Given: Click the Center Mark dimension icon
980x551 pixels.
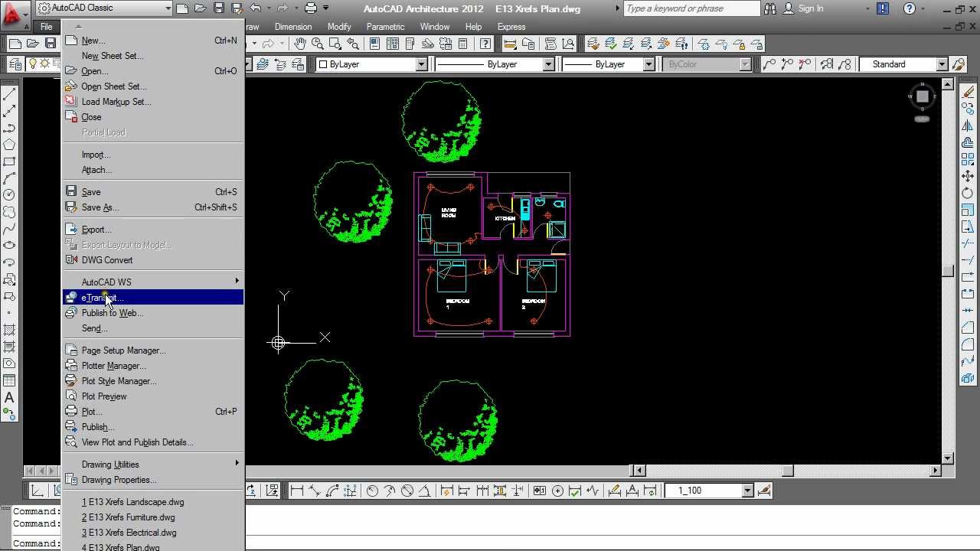Looking at the screenshot, I should click(557, 491).
